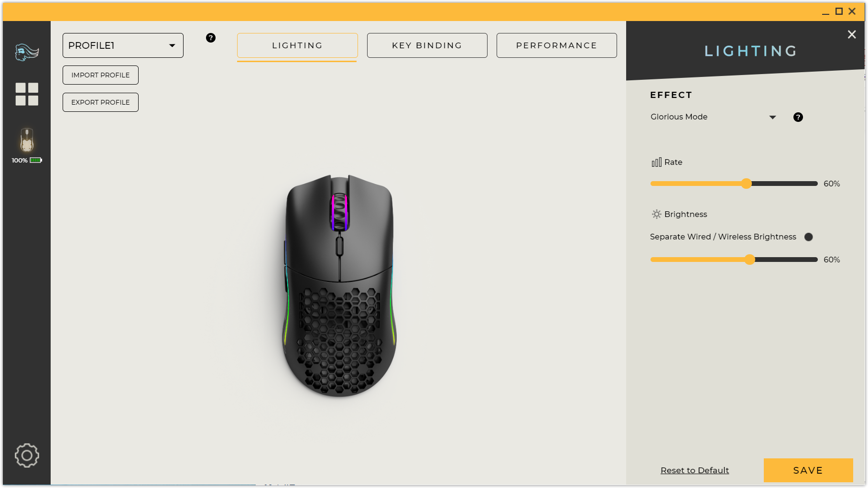Save the lighting settings

(808, 470)
